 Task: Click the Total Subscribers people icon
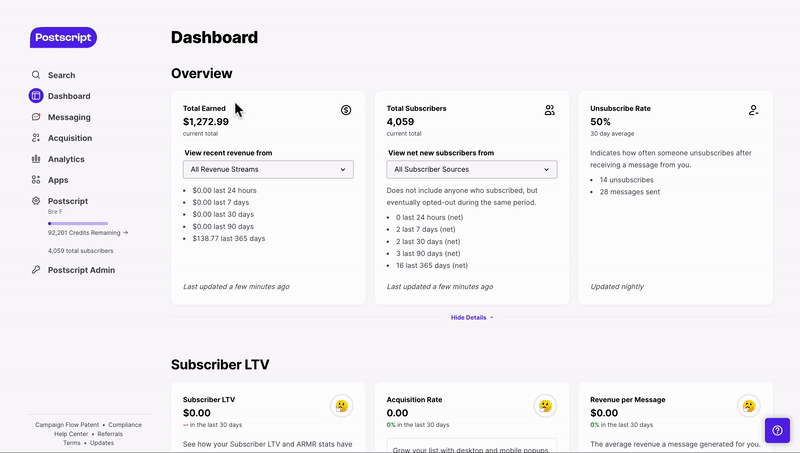click(550, 110)
